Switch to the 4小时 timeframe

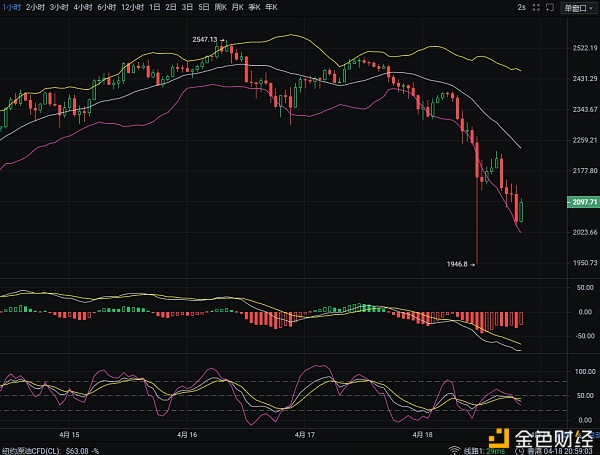83,7
